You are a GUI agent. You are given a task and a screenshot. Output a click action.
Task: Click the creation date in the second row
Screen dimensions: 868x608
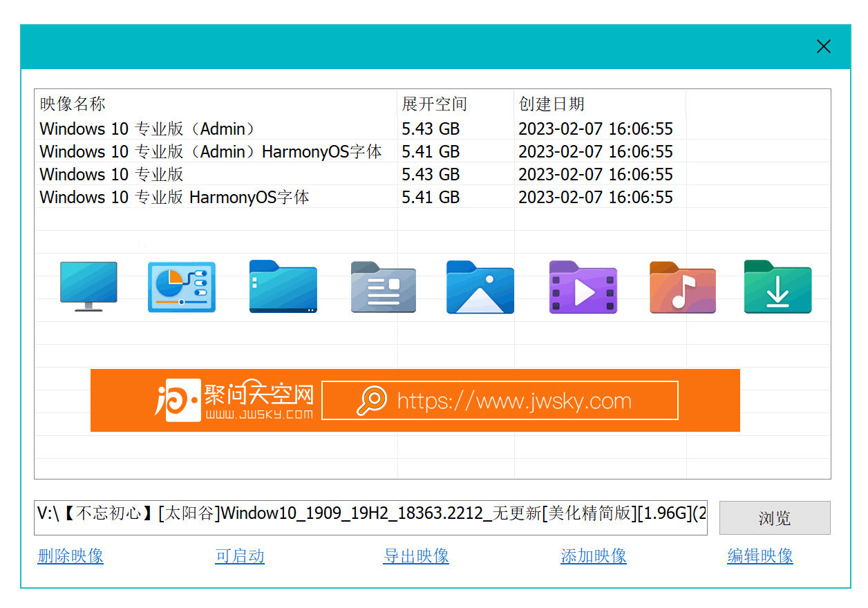point(596,152)
